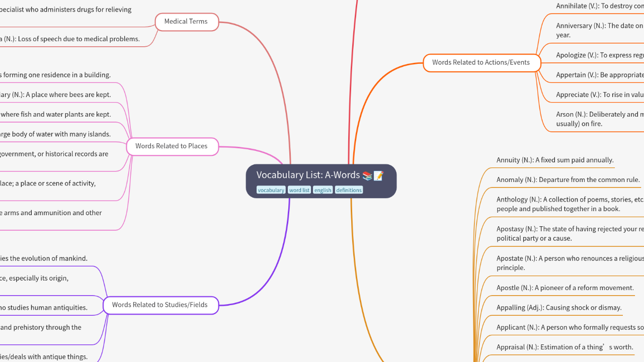Image resolution: width=644 pixels, height=362 pixels.
Task: Select the 'Words Related to Actions/Events' node
Action: point(481,63)
